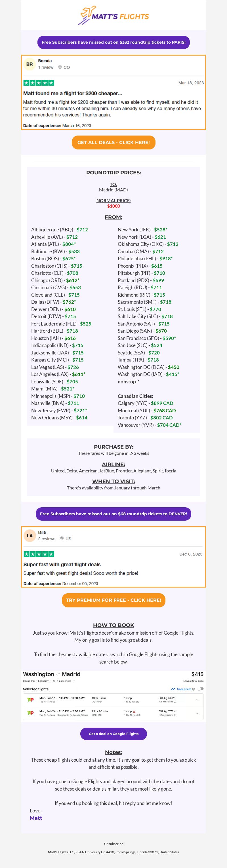Click Brenda's BR avatar circle
Image resolution: width=227 pixels, height=868 pixels.
click(x=30, y=64)
